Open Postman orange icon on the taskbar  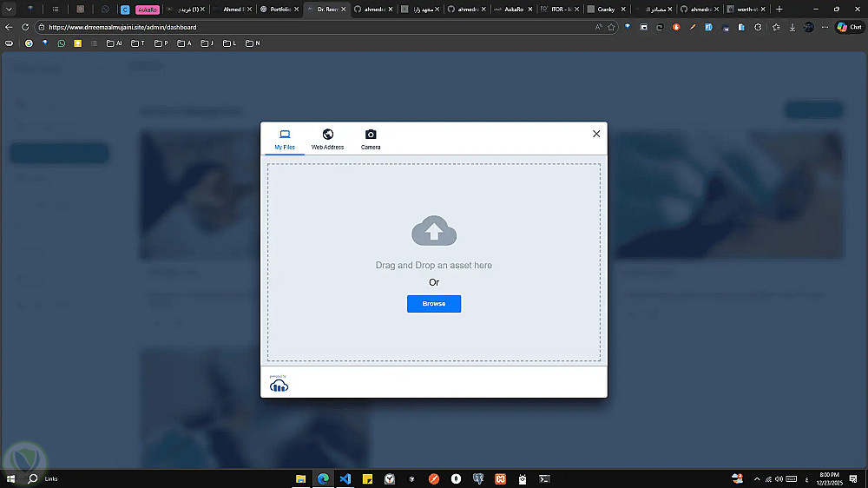point(433,478)
